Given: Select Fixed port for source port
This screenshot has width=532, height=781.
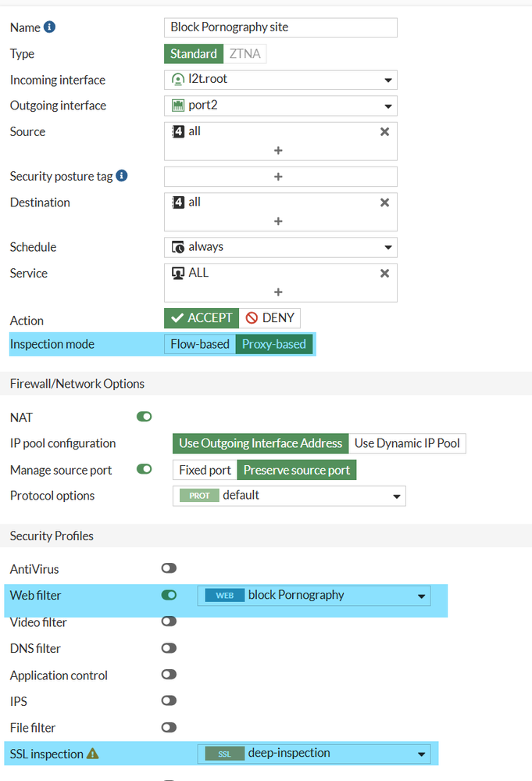Looking at the screenshot, I should pos(205,470).
